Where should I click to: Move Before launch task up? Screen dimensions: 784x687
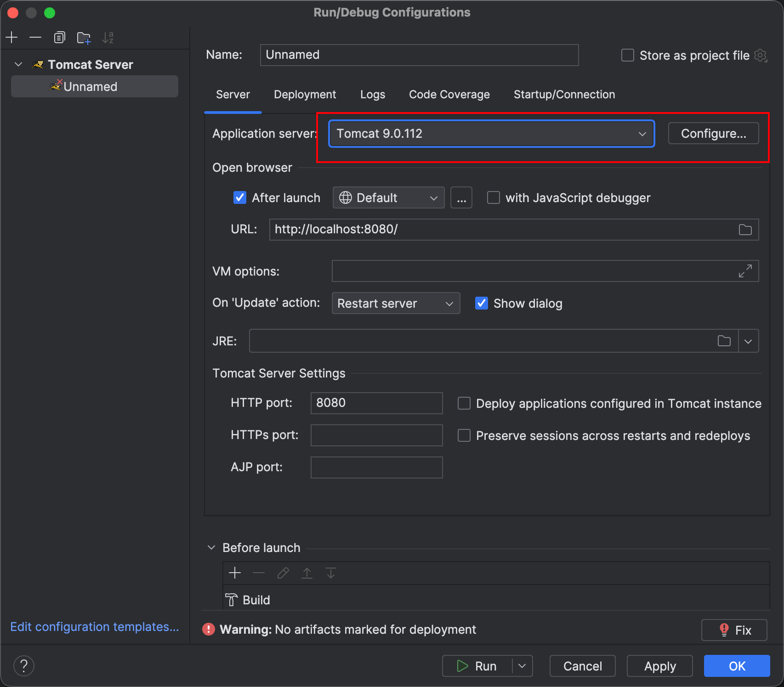point(307,573)
